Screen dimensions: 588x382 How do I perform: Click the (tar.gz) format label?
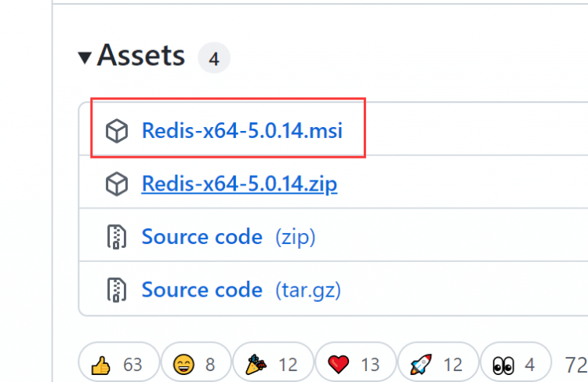tap(308, 289)
